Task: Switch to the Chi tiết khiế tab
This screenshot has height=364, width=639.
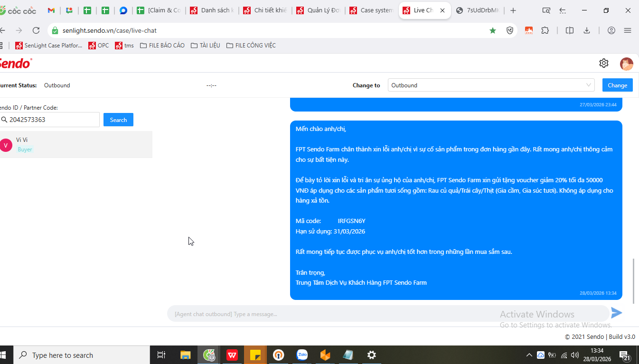Action: [x=265, y=10]
